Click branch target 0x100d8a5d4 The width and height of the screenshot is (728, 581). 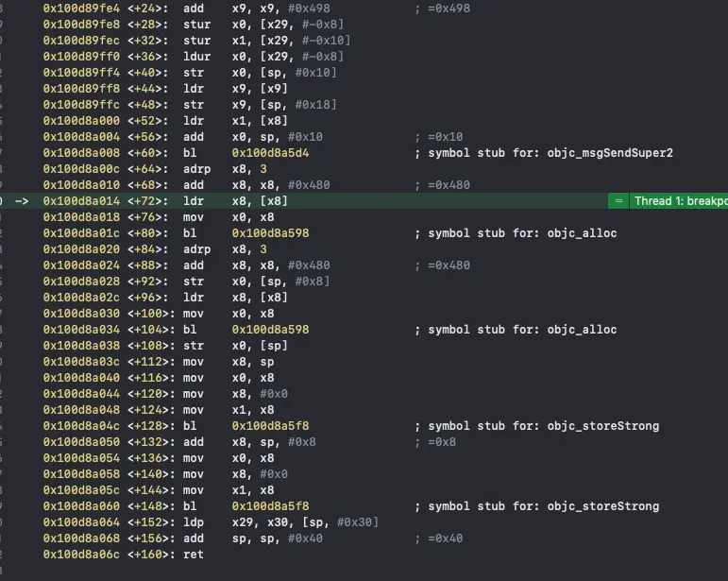point(270,153)
